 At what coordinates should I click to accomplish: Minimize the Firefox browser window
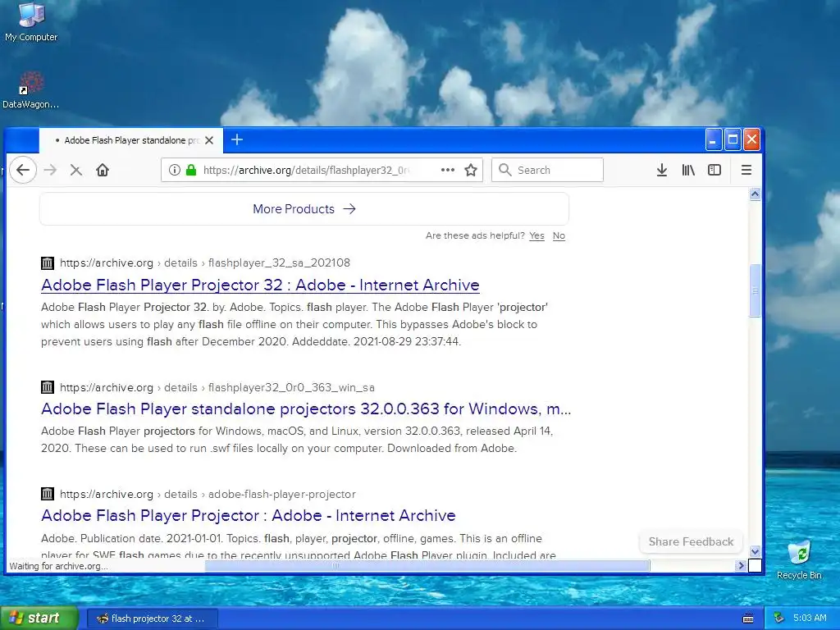pyautogui.click(x=713, y=139)
